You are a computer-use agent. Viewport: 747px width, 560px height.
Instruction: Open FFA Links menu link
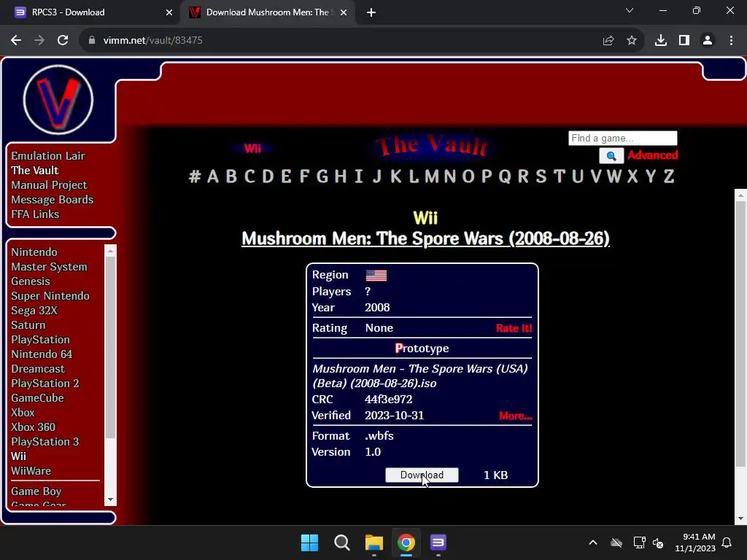coord(35,214)
